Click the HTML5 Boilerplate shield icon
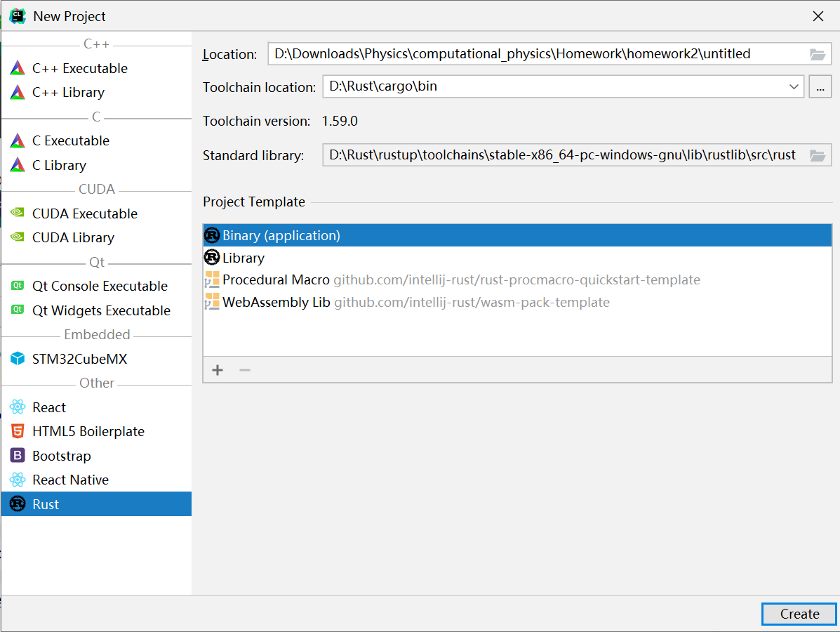Image resolution: width=840 pixels, height=632 pixels. (x=18, y=431)
